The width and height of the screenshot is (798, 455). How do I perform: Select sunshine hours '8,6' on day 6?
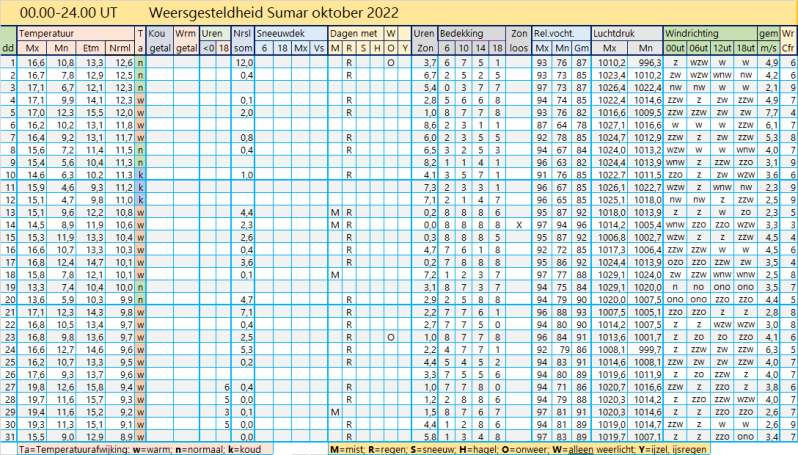(x=430, y=125)
